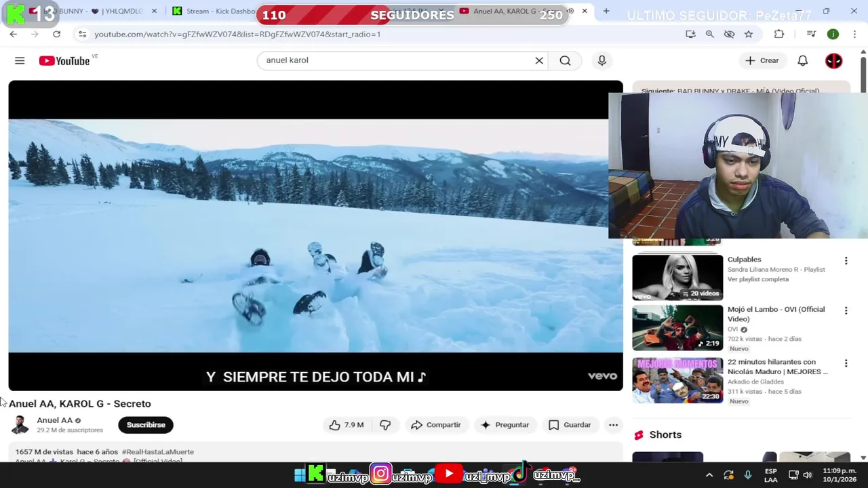Click the Shorts section heading
Image resolution: width=868 pixels, height=488 pixels.
(665, 434)
